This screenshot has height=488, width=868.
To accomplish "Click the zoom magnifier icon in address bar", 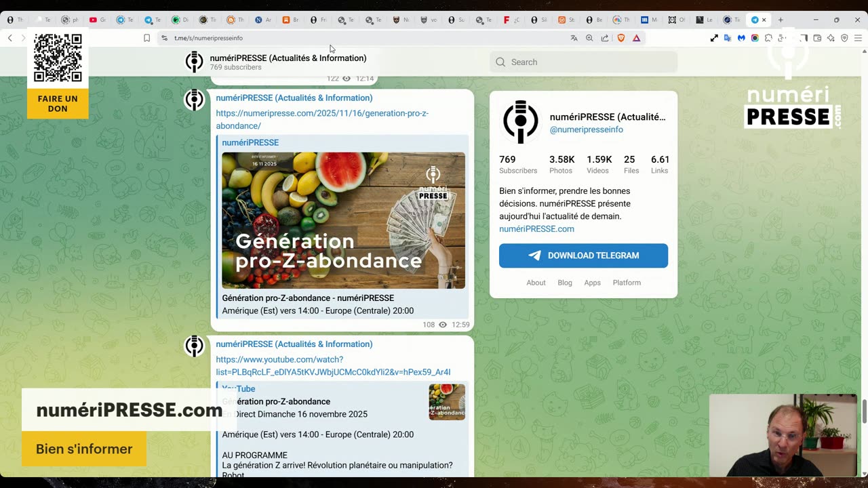I will [589, 38].
